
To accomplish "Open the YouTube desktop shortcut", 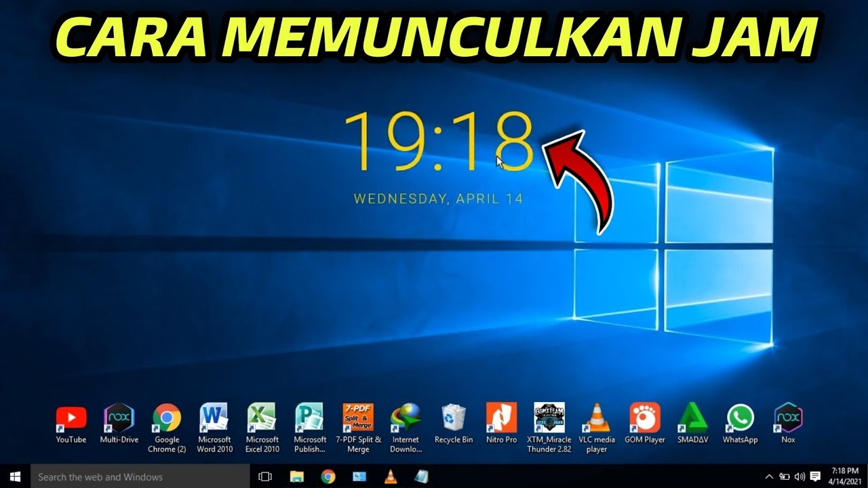I will click(71, 424).
